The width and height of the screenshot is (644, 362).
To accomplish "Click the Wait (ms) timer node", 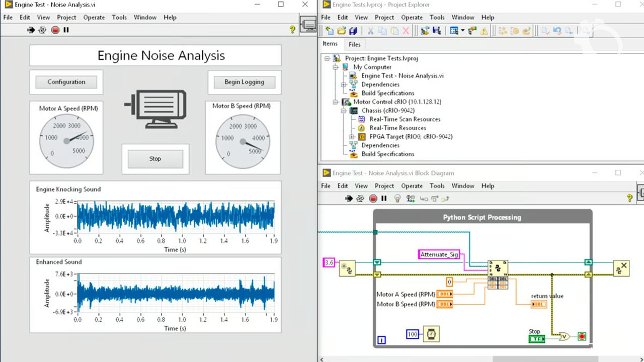I will tap(431, 334).
